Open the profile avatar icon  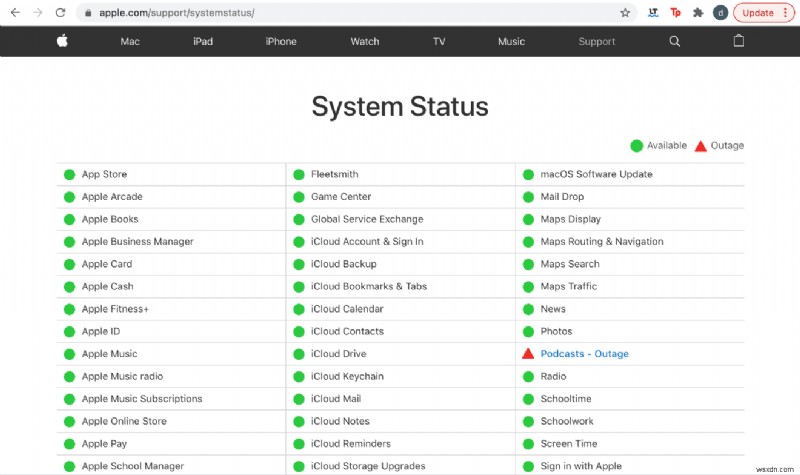click(x=720, y=13)
